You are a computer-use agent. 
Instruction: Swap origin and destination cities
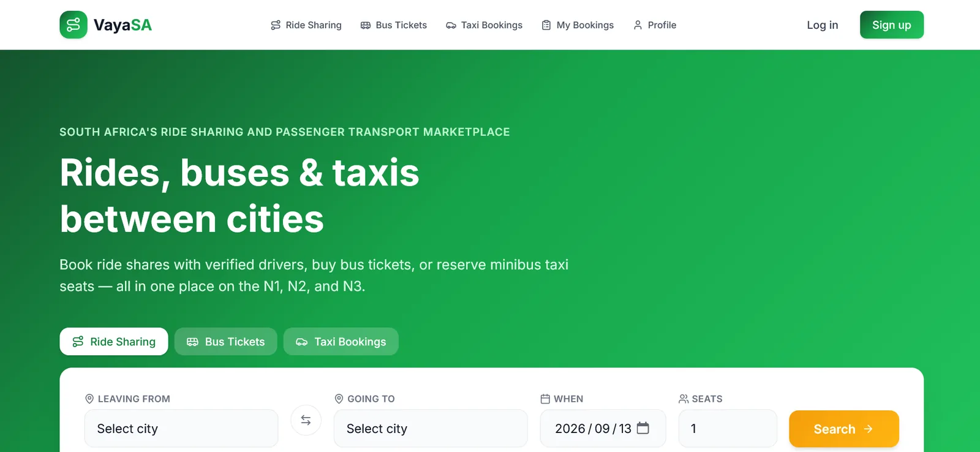tap(306, 420)
